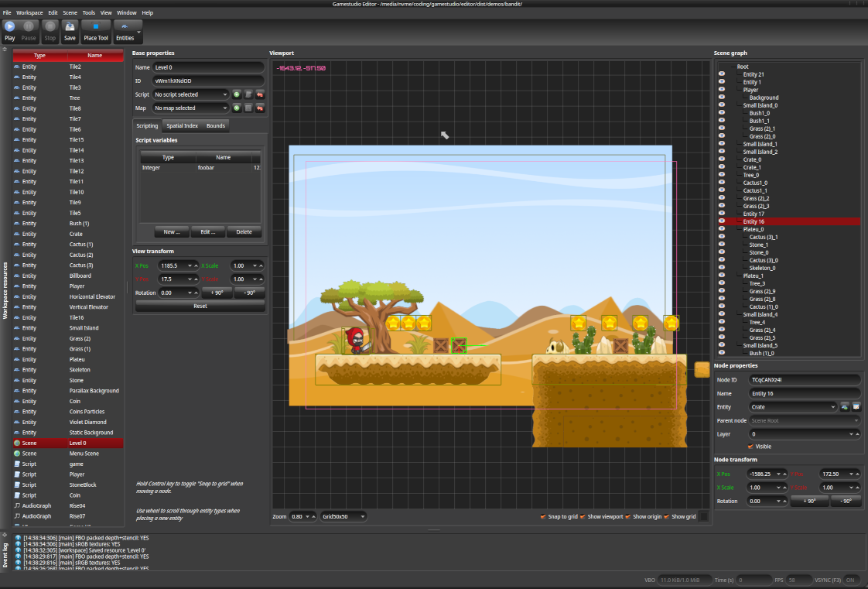Click the node Name field showing Entity 16
The image size is (868, 589).
(x=805, y=394)
